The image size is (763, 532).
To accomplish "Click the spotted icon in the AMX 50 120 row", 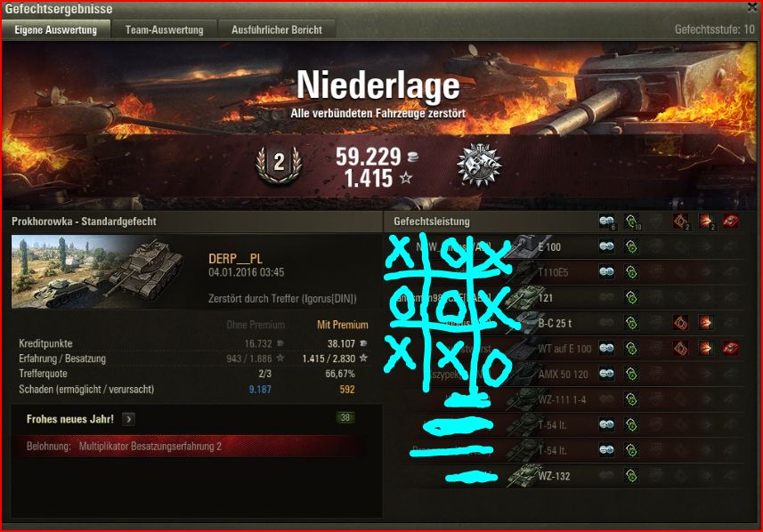I will click(x=606, y=374).
